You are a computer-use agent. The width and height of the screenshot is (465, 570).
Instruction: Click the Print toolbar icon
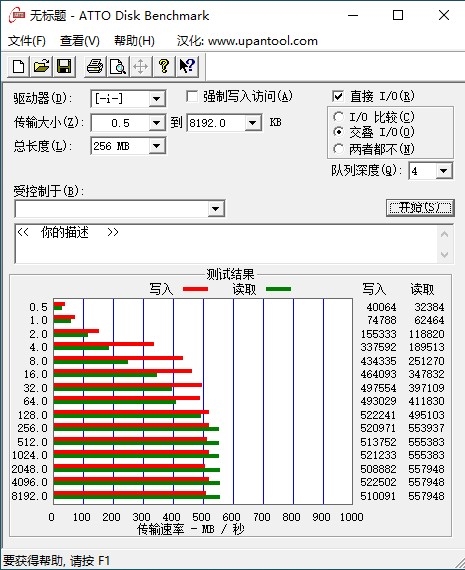[x=95, y=67]
